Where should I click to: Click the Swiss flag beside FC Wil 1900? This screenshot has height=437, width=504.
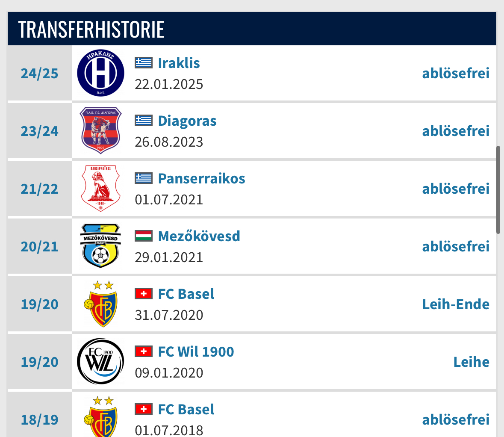[x=144, y=351]
